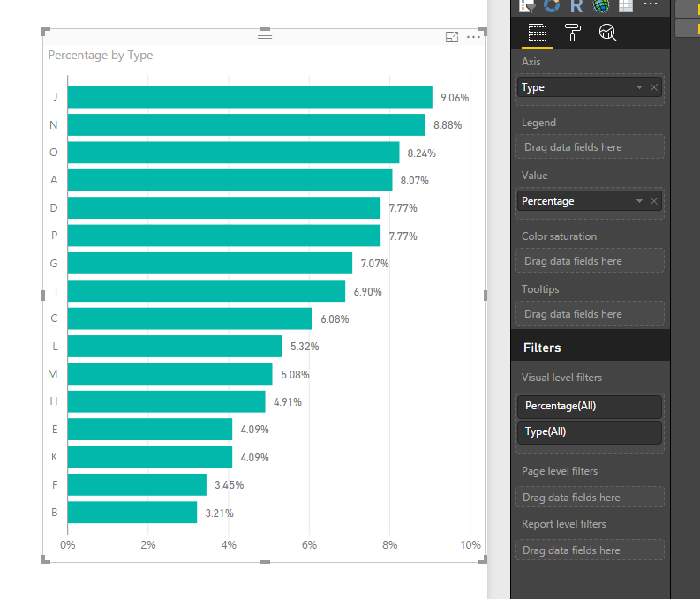Expand the Percentage(All) visual level filter
This screenshot has width=700, height=599.
click(590, 407)
